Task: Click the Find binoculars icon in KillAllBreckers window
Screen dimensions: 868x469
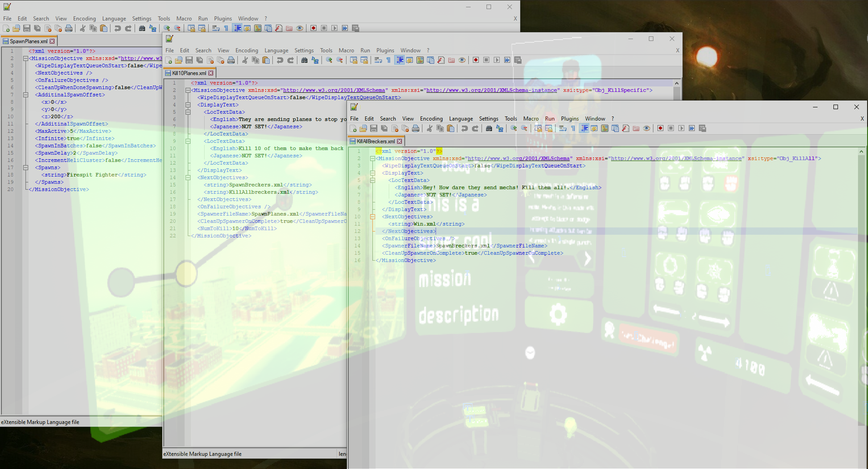Action: [x=489, y=128]
